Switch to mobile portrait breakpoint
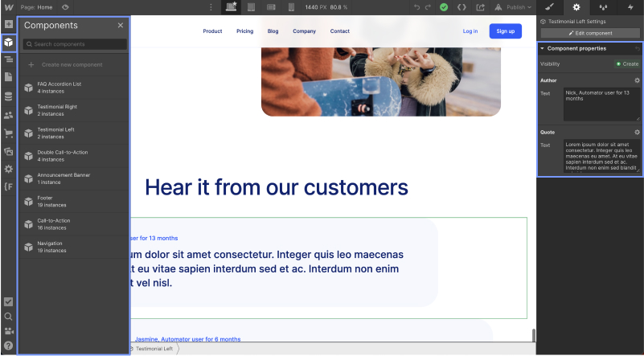Image resolution: width=644 pixels, height=356 pixels. click(x=291, y=7)
